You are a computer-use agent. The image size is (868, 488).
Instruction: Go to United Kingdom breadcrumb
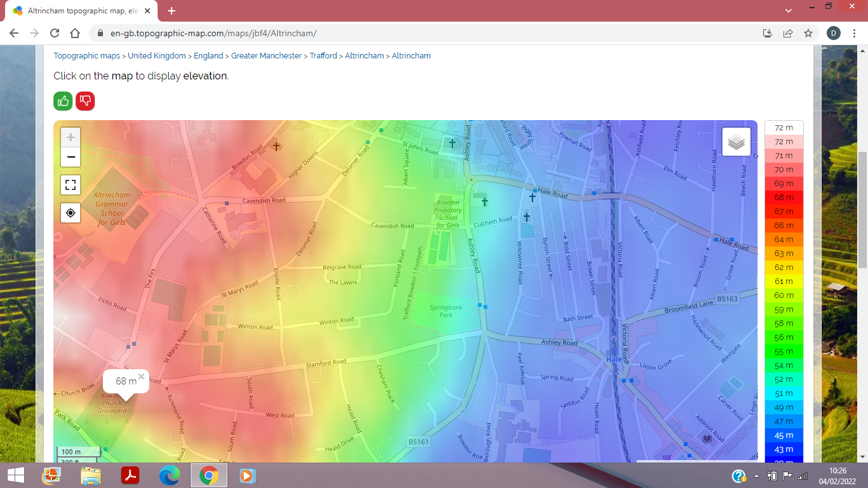[x=157, y=56]
